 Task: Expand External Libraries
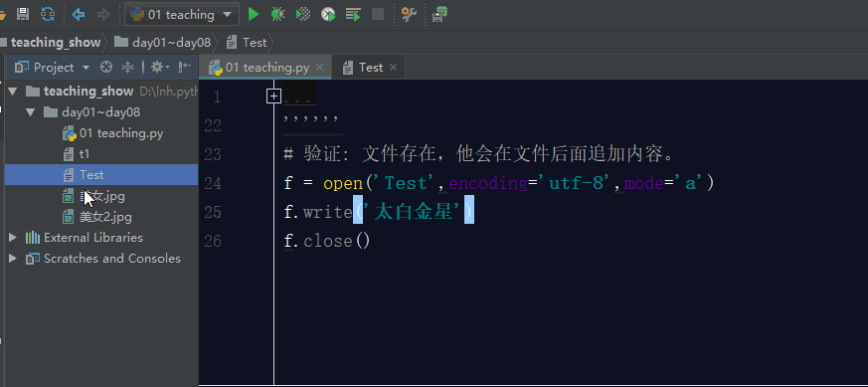(13, 238)
